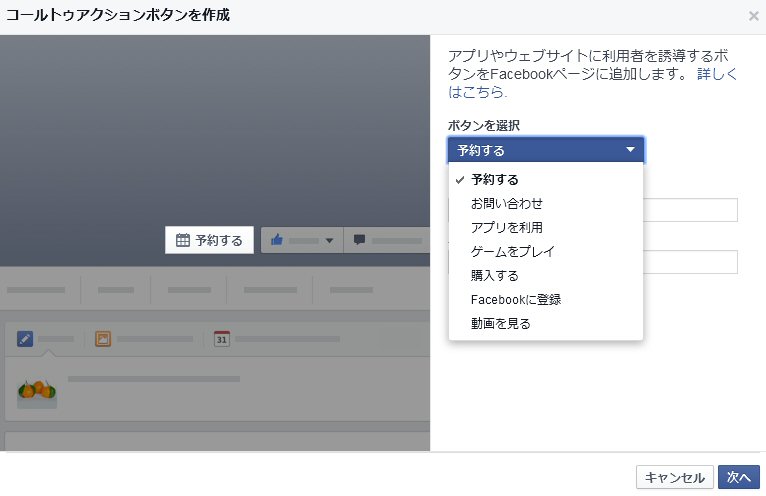Click the thumbs-up Like button in preview
The image size is (766, 496).
(277, 239)
